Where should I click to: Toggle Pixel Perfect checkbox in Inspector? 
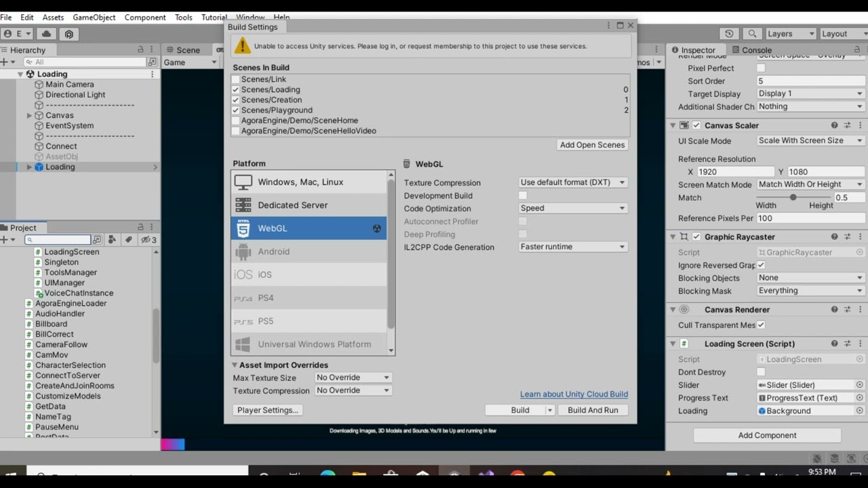point(761,68)
